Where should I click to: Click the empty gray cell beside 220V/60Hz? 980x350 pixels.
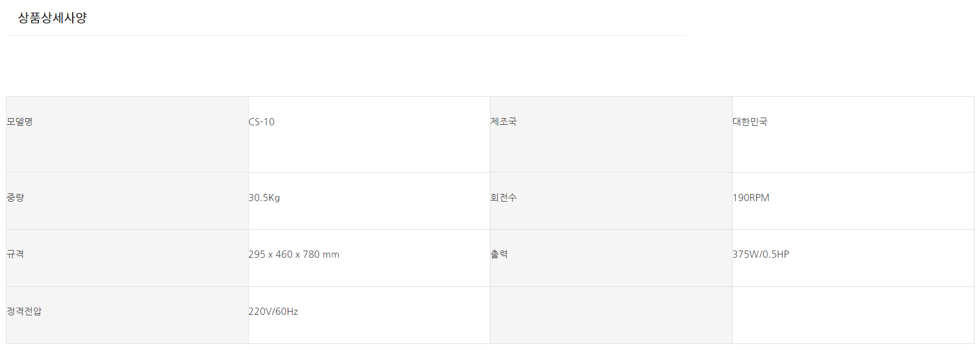click(x=610, y=315)
